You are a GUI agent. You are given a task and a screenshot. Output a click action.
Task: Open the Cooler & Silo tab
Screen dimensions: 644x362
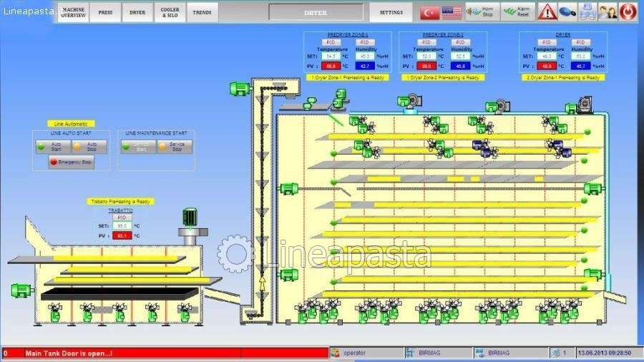point(170,12)
